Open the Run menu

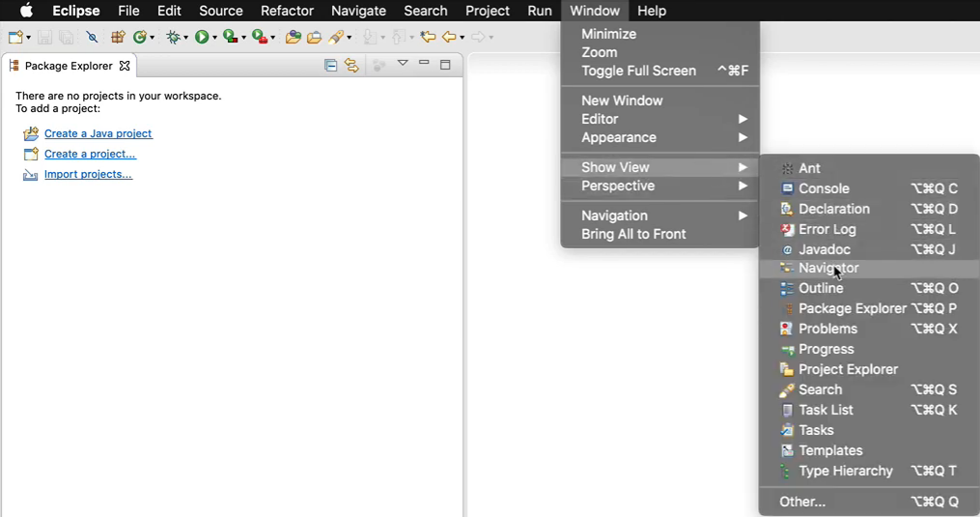[x=540, y=11]
